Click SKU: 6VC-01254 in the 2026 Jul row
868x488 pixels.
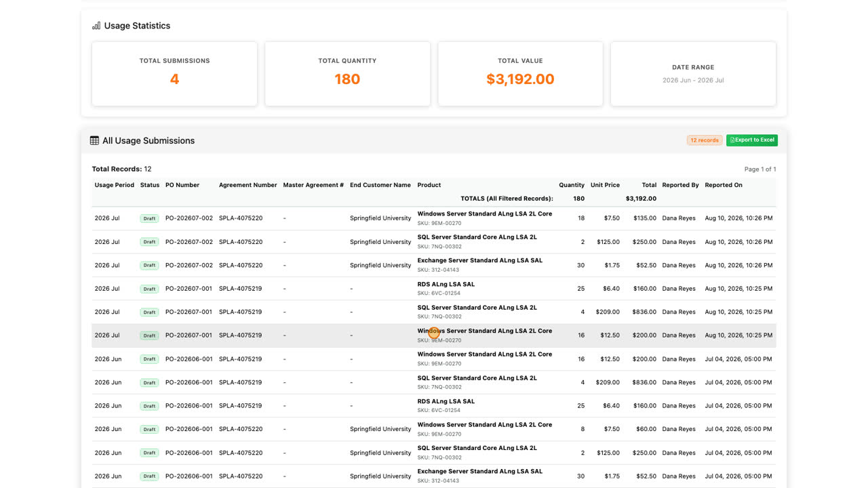point(439,293)
